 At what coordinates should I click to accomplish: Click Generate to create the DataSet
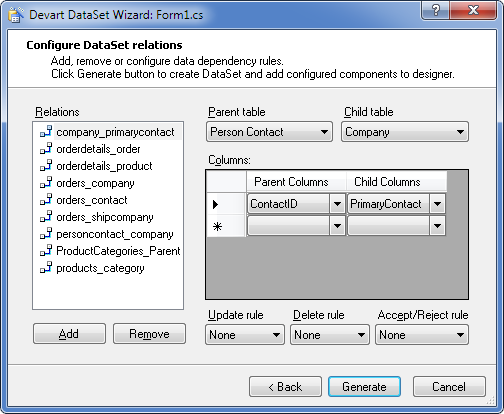(364, 387)
